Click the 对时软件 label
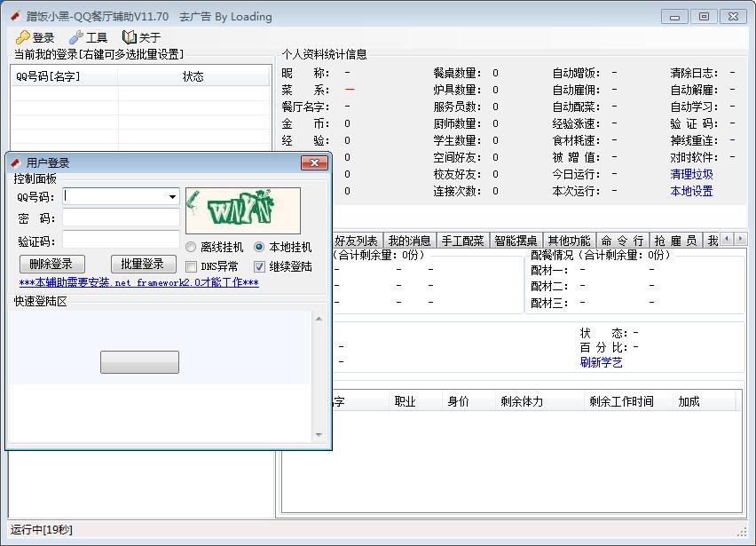The width and height of the screenshot is (756, 546). (x=694, y=157)
